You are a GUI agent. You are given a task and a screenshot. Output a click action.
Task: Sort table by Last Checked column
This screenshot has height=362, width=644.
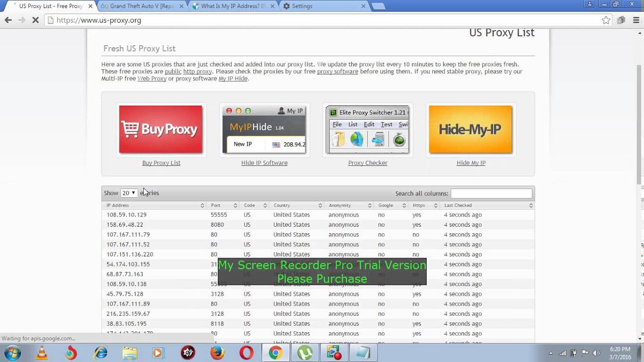pos(487,205)
